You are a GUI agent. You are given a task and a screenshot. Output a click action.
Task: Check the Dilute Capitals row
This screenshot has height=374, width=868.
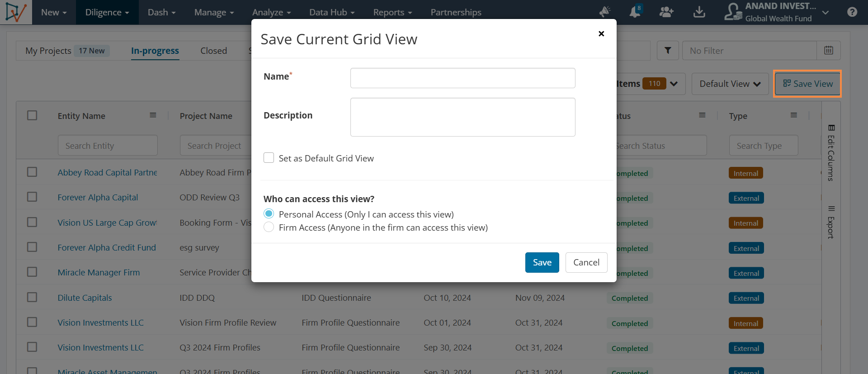point(32,297)
